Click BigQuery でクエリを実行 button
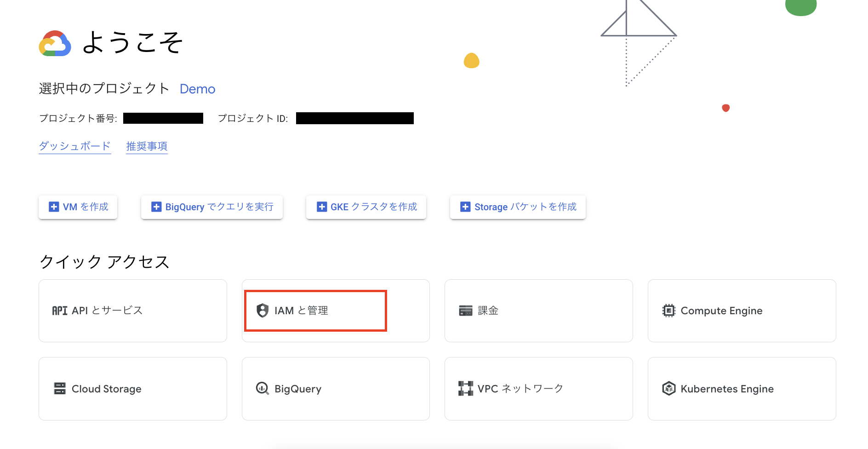This screenshot has width=868, height=449. pyautogui.click(x=211, y=207)
